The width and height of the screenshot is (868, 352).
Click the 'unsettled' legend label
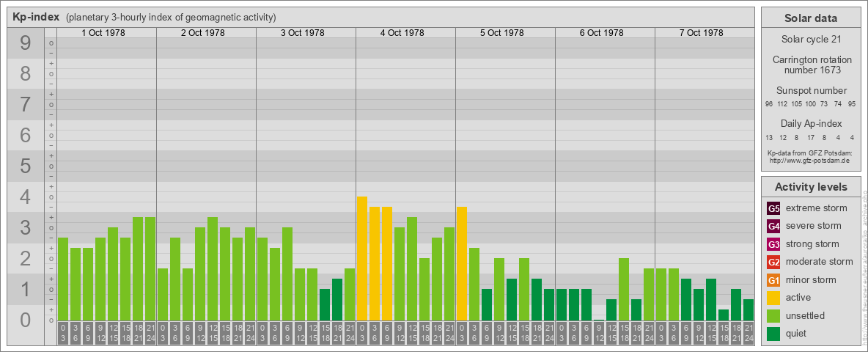coord(806,315)
